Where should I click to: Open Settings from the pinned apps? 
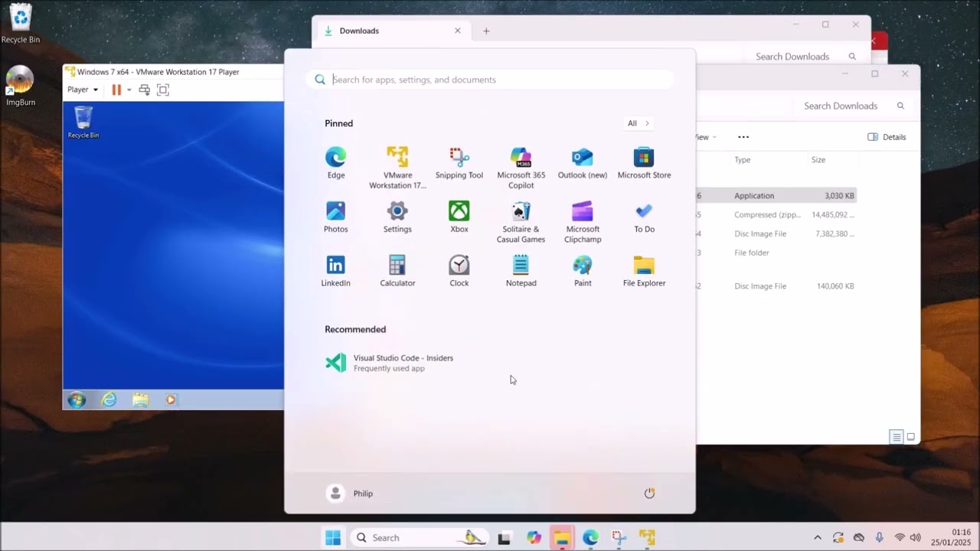click(x=397, y=217)
